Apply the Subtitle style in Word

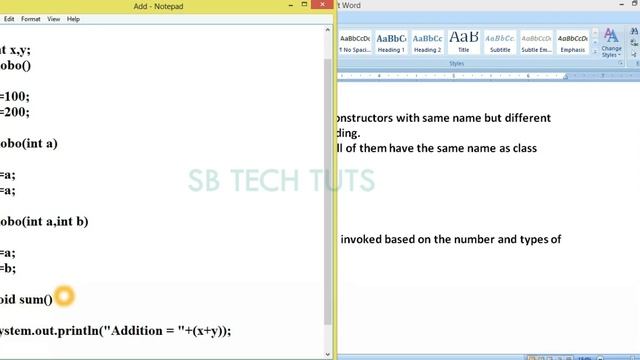[500, 42]
